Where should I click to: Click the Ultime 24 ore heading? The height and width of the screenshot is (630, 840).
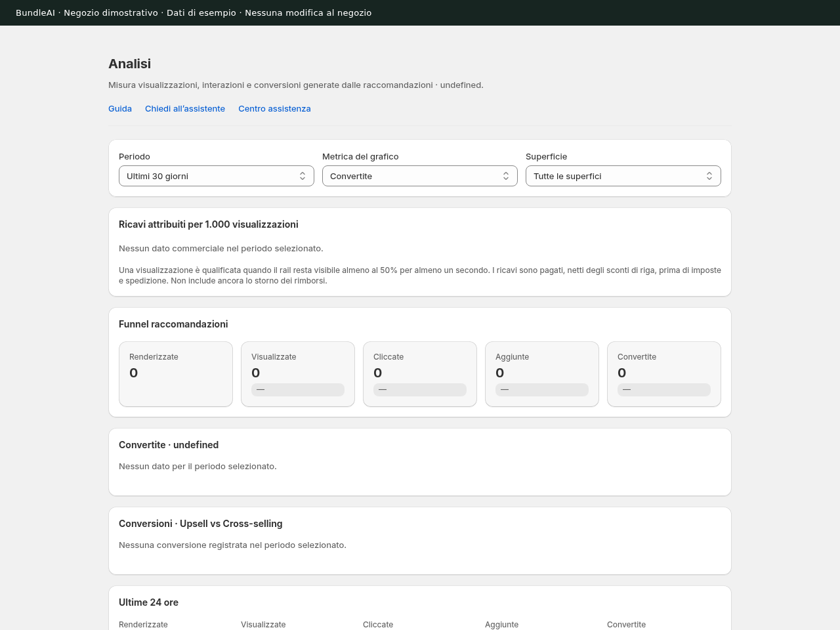click(x=148, y=602)
